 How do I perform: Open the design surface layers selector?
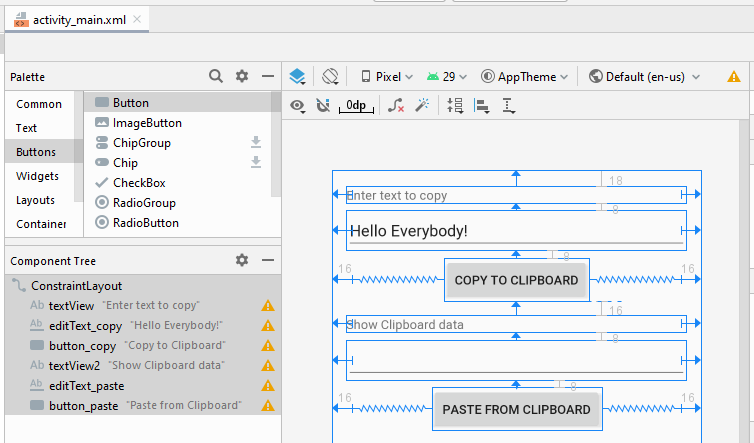click(x=297, y=76)
